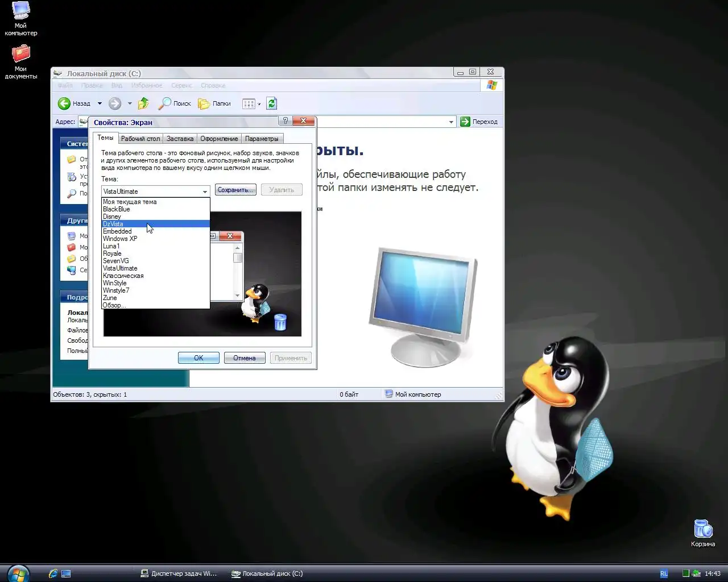Select the Корзина recycle bin icon
Viewport: 728px width, 582px height.
coord(703,533)
